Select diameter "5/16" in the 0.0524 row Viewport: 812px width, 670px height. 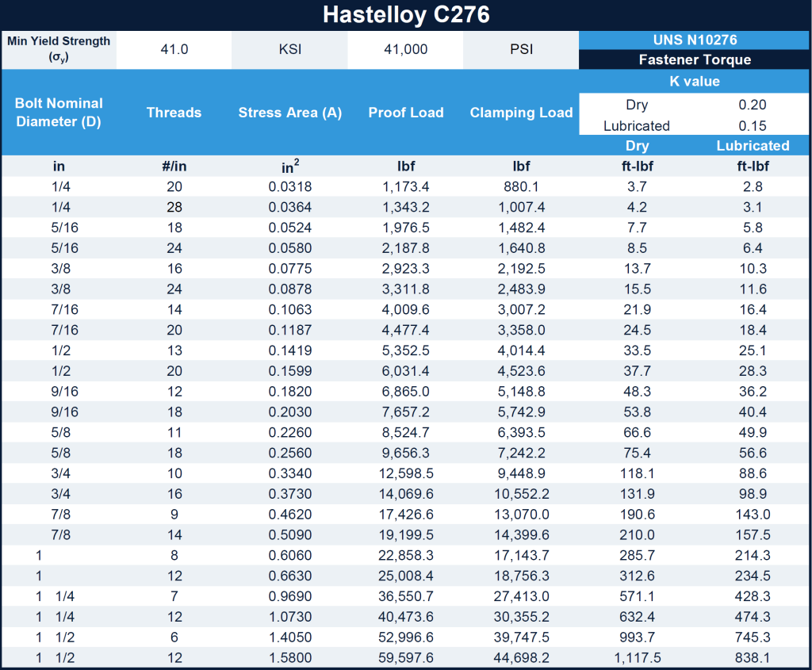pos(65,228)
